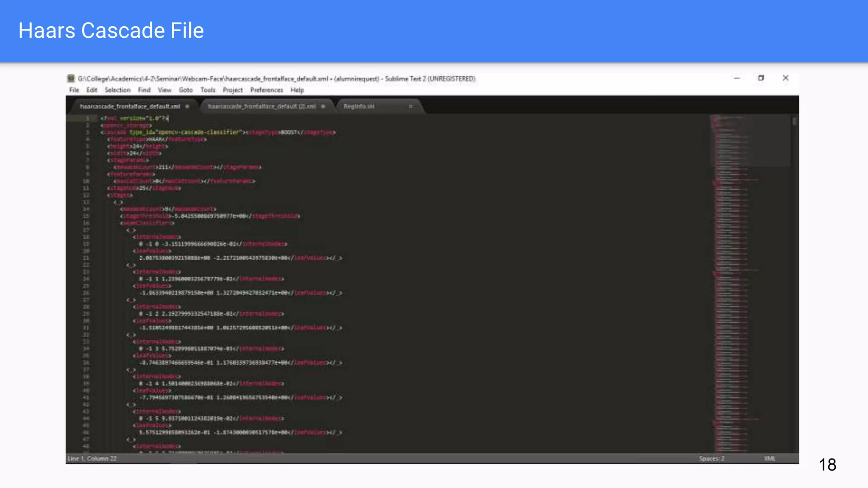Image resolution: width=868 pixels, height=488 pixels.
Task: Close the haarcascade_frontalface_default.xml tab via its dot
Action: (x=187, y=106)
